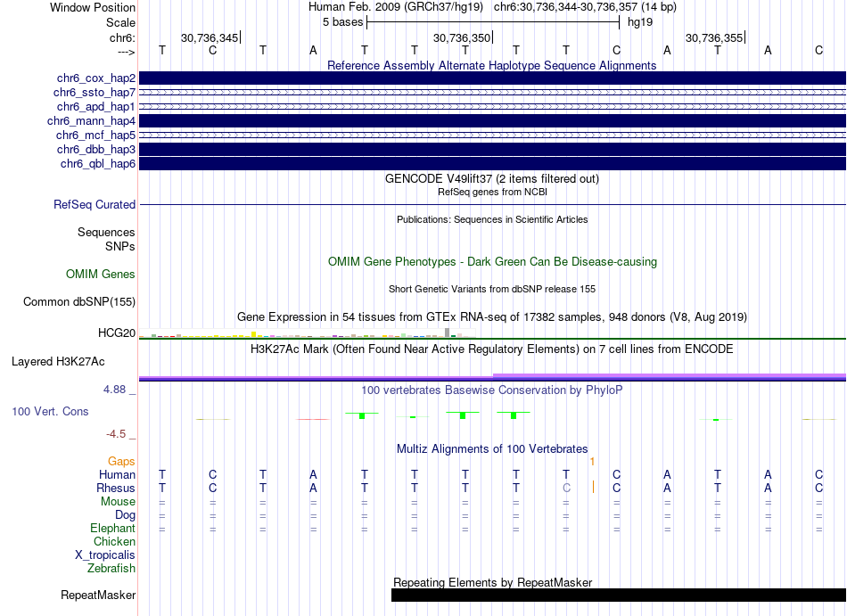
Task: Open the OMIM Gene Phenotypes track title
Action: (492, 262)
